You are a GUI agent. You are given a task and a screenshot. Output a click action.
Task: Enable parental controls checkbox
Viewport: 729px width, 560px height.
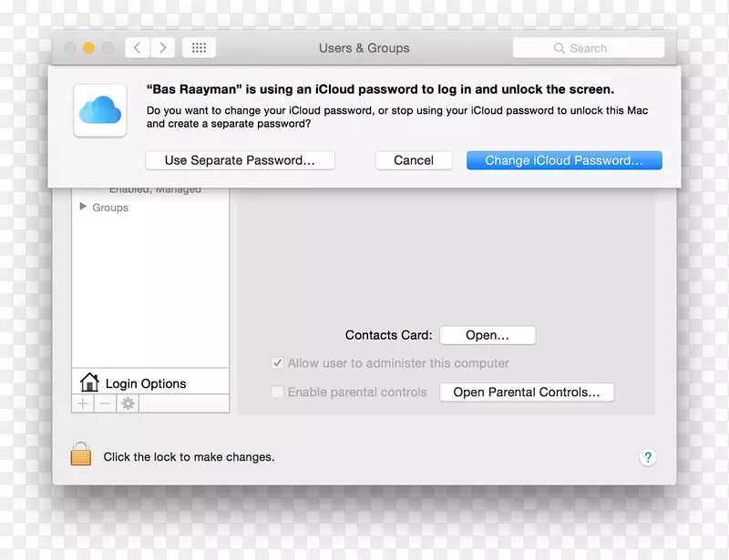(x=278, y=392)
